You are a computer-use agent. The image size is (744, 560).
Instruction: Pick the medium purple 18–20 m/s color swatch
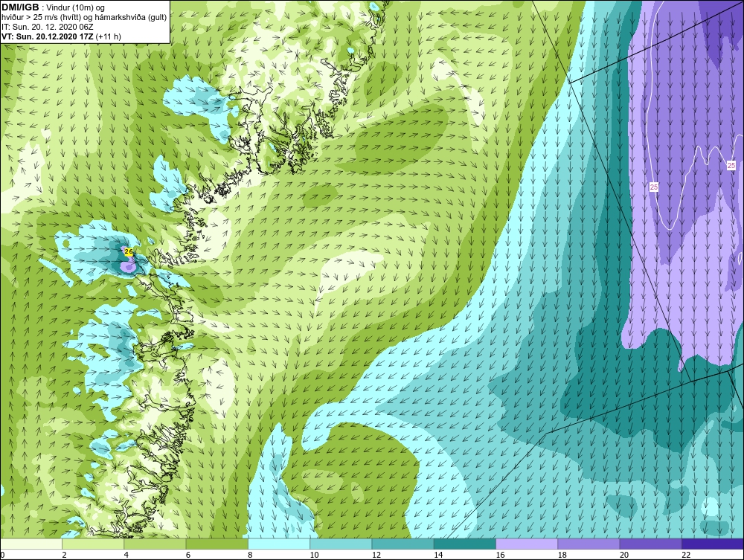click(589, 544)
